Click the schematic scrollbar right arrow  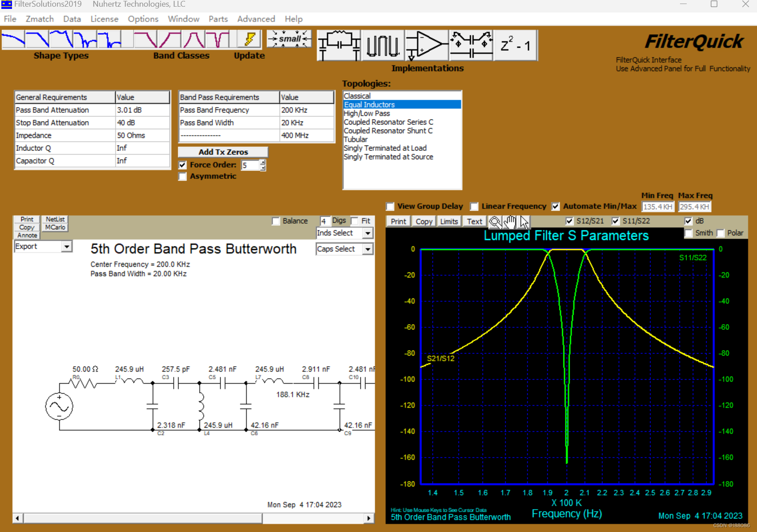[x=368, y=518]
